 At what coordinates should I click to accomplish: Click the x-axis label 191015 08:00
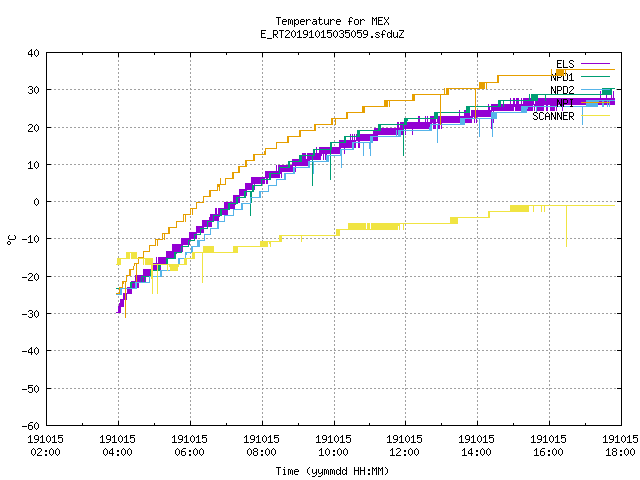261,445
